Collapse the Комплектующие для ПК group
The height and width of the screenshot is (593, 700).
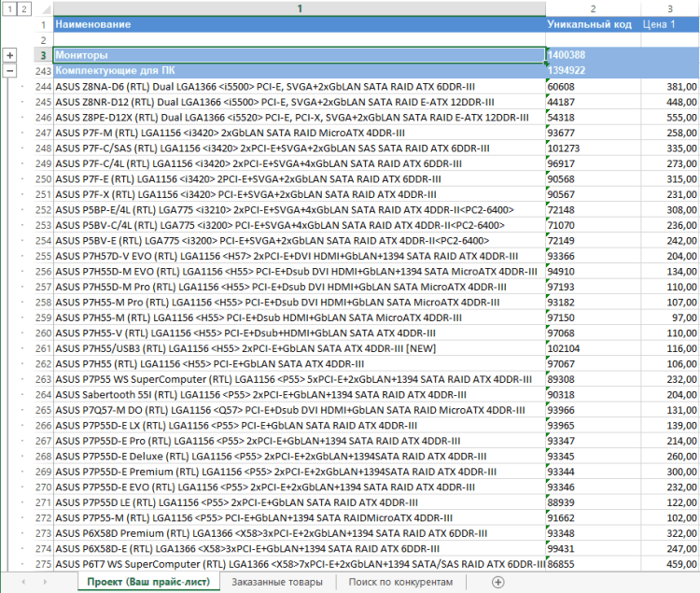(x=10, y=71)
